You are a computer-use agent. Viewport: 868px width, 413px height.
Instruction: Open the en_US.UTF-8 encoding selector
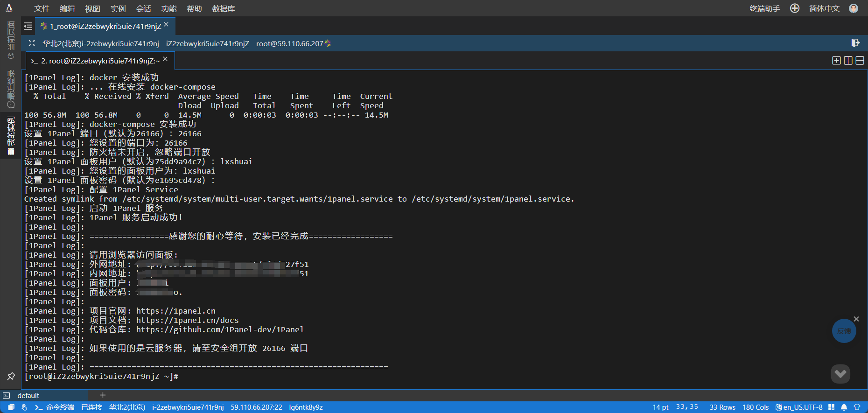pyautogui.click(x=799, y=407)
